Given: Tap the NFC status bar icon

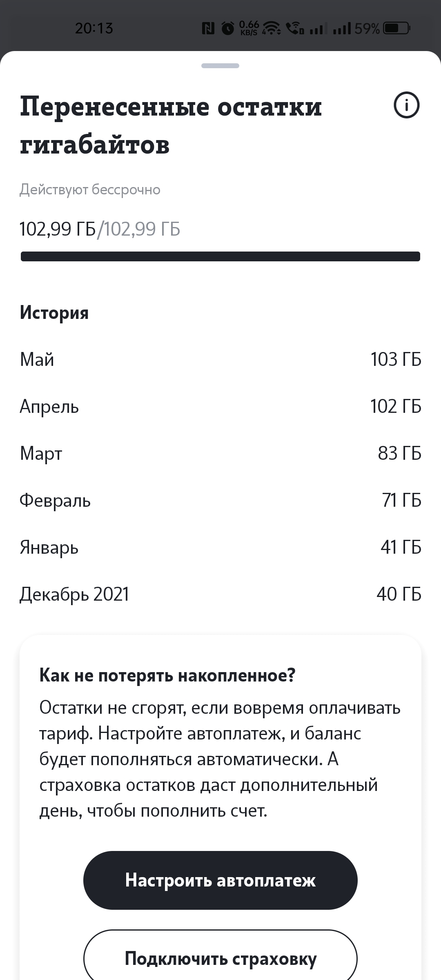Looking at the screenshot, I should [x=208, y=29].
